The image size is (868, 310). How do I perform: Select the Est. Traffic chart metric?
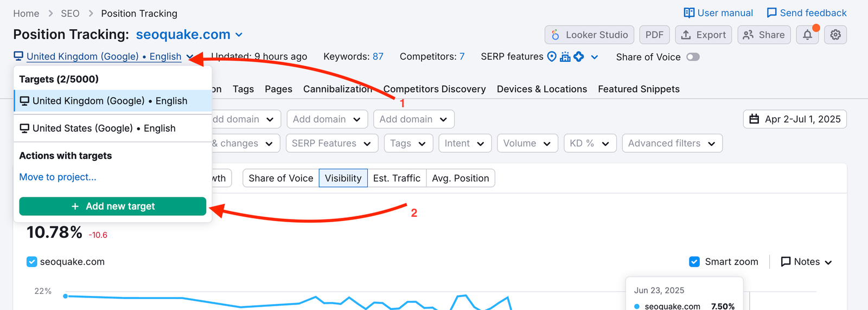(x=397, y=178)
